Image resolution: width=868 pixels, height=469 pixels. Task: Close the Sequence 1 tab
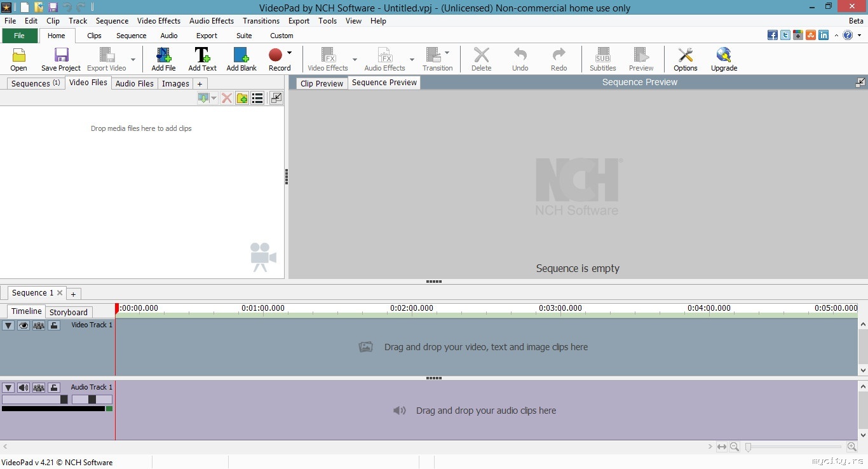pyautogui.click(x=60, y=293)
